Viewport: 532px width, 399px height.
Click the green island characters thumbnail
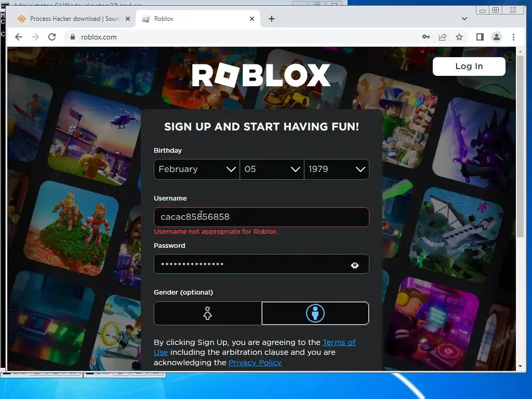[72, 228]
